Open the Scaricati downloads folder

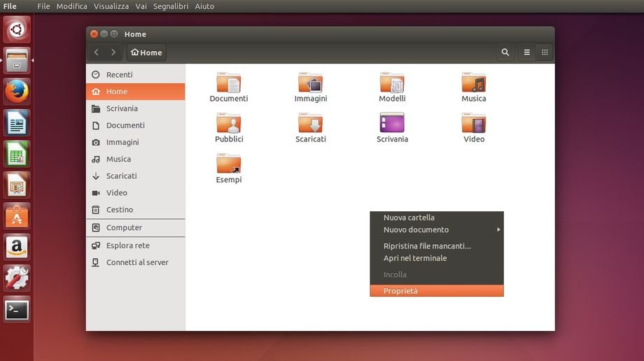click(310, 125)
